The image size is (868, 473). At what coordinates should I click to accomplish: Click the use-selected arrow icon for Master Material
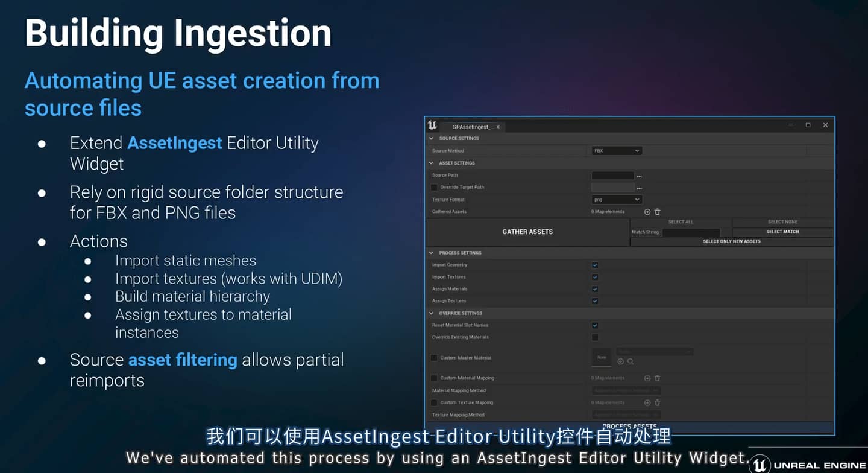[620, 361]
